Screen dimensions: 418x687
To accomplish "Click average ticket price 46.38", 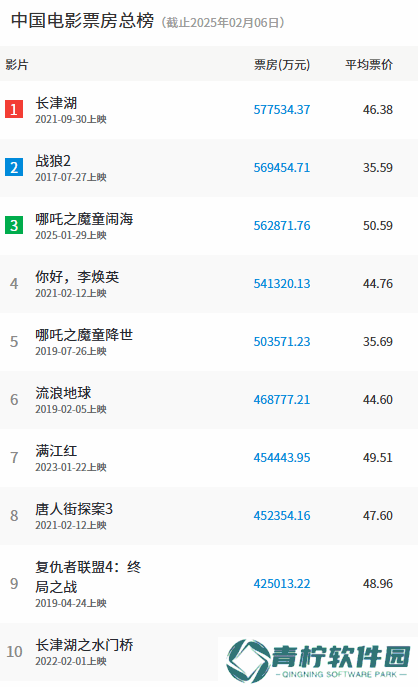I will [x=378, y=110].
